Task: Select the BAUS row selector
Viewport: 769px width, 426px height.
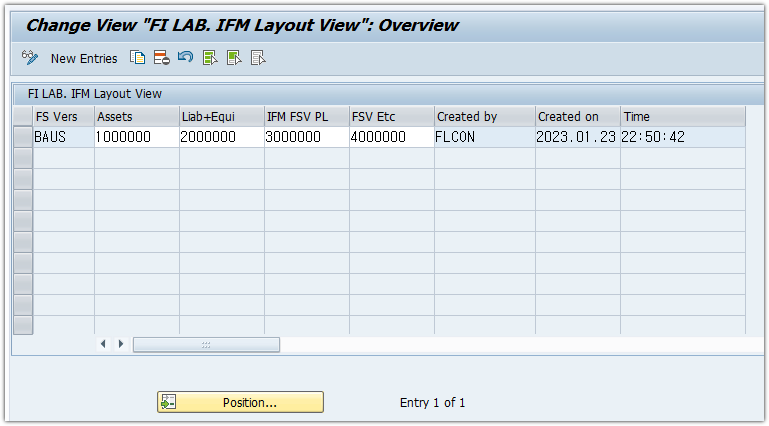Action: (x=22, y=137)
